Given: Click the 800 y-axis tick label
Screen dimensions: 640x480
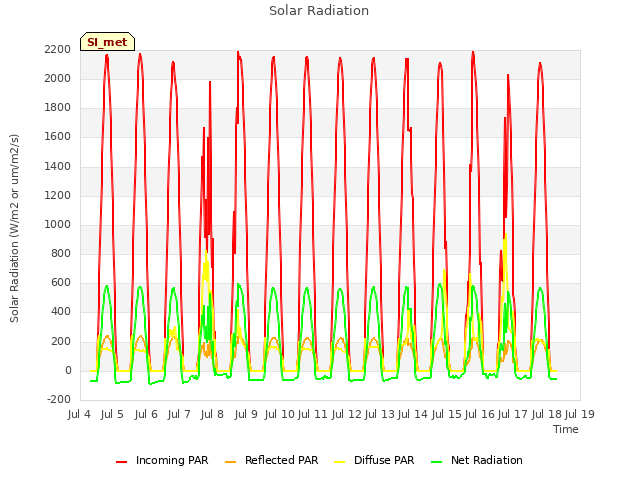Looking at the screenshot, I should (x=61, y=254).
